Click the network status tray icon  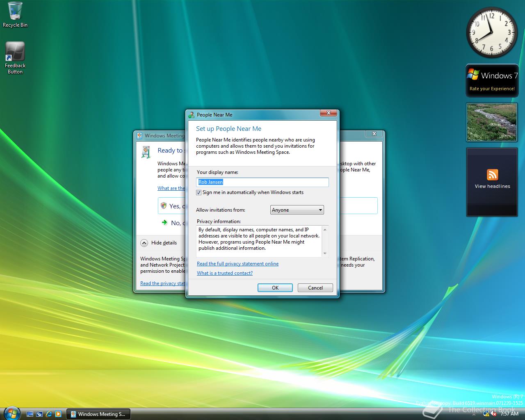click(487, 414)
